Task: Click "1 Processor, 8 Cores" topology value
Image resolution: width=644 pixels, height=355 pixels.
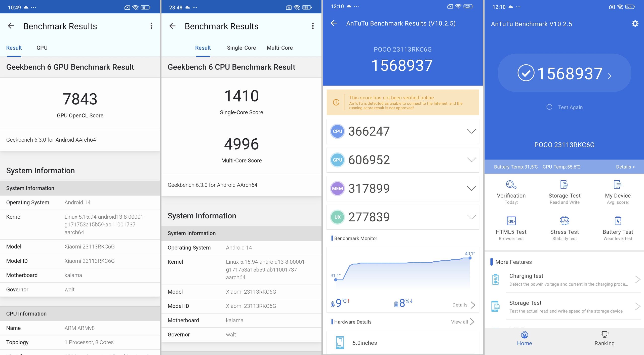Action: (89, 342)
